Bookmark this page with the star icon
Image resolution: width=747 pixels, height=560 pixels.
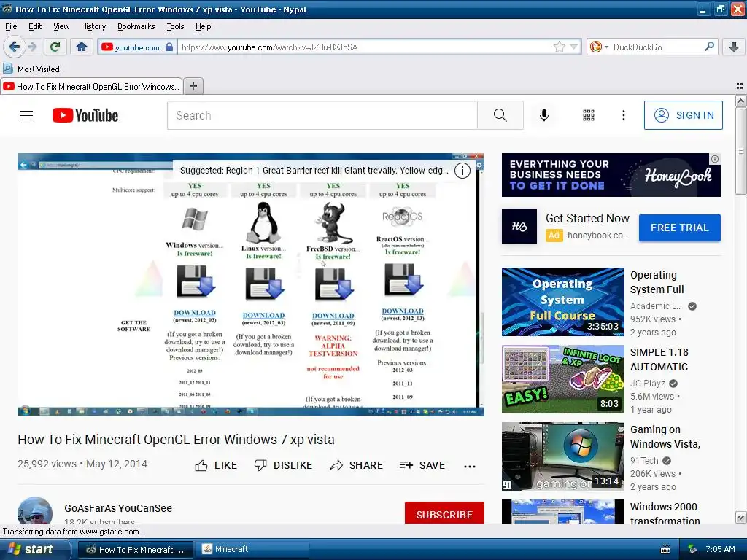(560, 47)
